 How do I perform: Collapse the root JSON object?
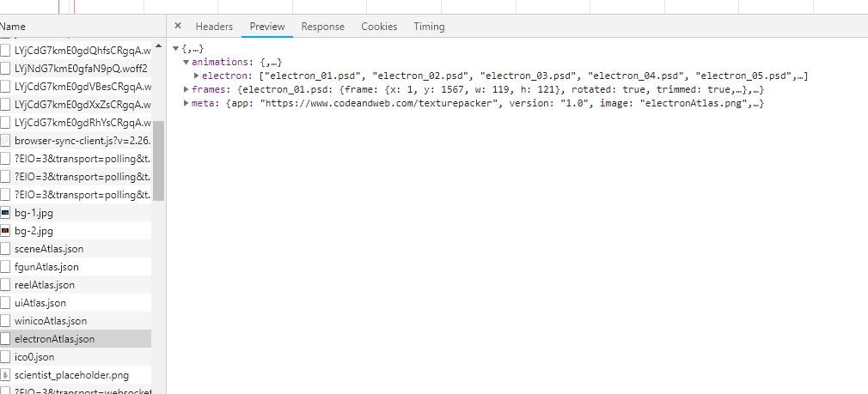pyautogui.click(x=175, y=49)
